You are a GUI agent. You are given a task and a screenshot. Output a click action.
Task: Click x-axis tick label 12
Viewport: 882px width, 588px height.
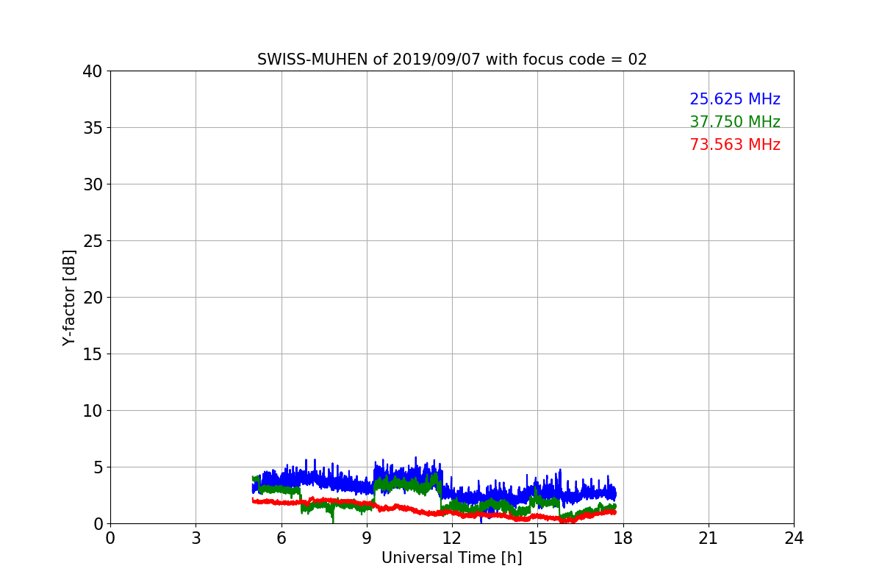pos(452,538)
